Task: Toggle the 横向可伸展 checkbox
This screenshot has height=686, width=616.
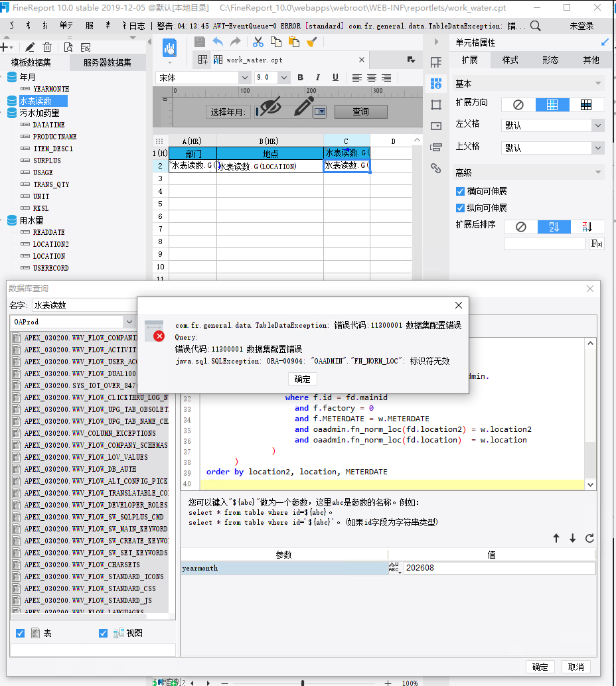Action: click(460, 191)
